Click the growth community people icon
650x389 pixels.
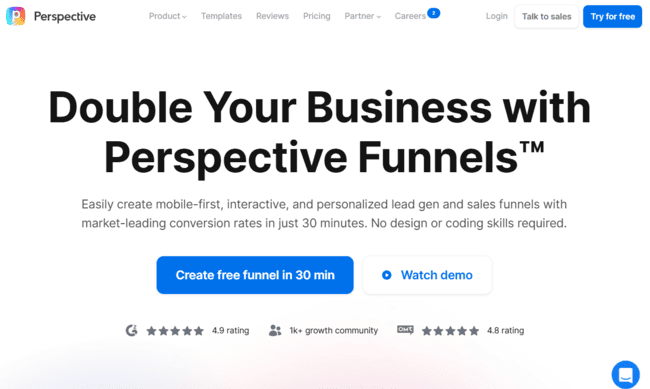275,331
